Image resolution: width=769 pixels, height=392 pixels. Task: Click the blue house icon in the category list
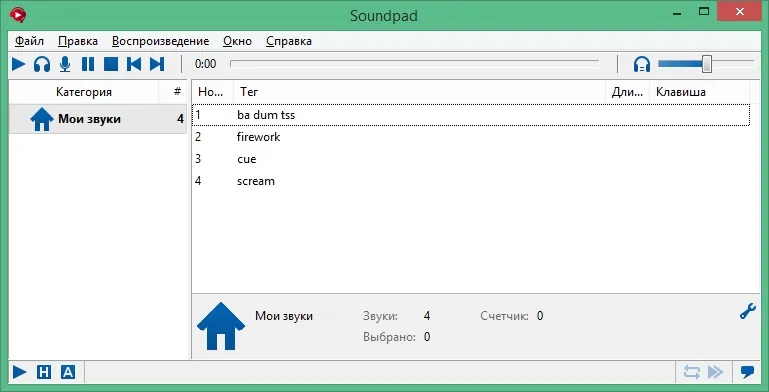pyautogui.click(x=42, y=119)
